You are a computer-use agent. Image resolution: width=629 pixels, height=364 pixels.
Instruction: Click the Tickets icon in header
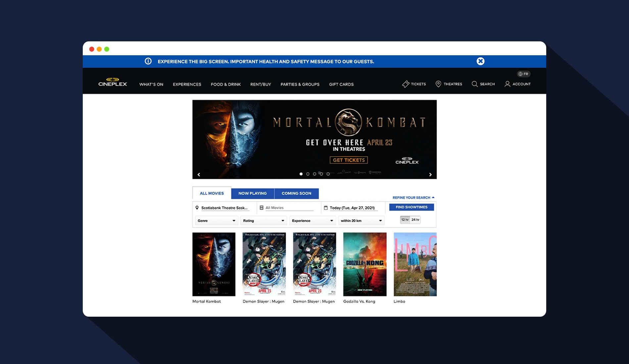pyautogui.click(x=406, y=84)
